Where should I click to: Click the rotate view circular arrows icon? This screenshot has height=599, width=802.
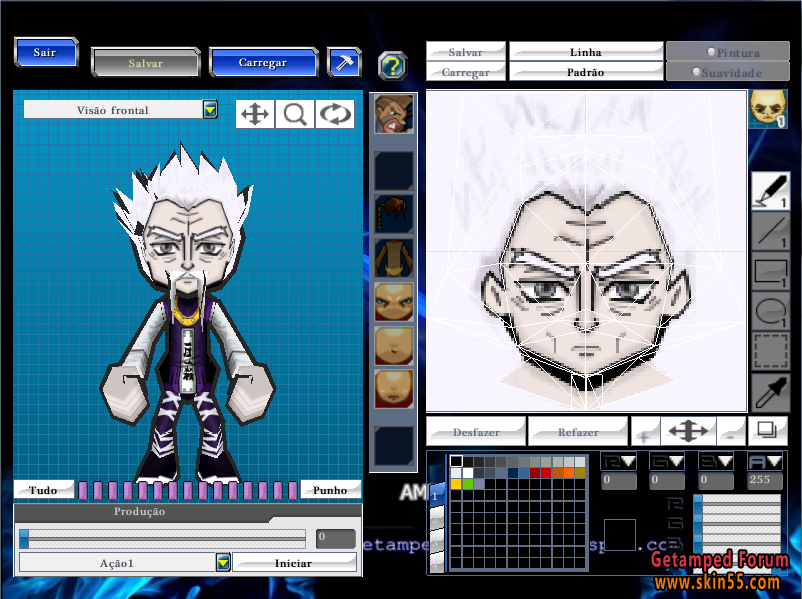tap(335, 114)
